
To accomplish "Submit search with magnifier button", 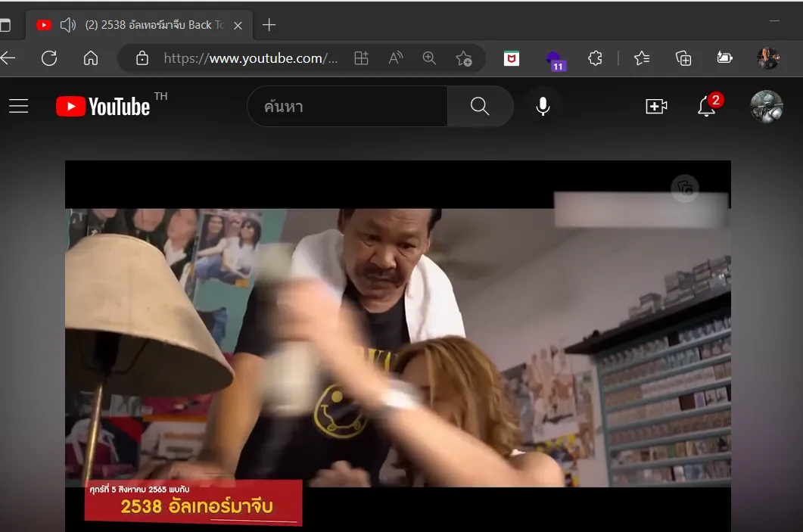I will click(480, 106).
